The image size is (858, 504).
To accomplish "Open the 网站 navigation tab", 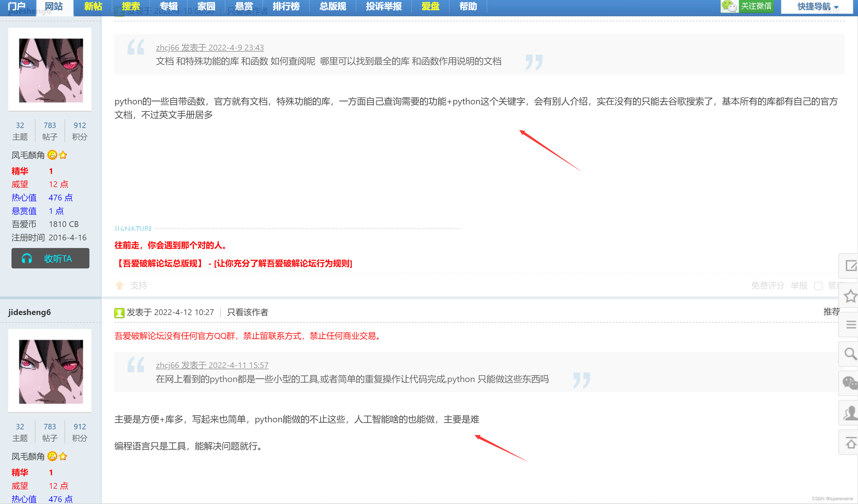I will (54, 6).
